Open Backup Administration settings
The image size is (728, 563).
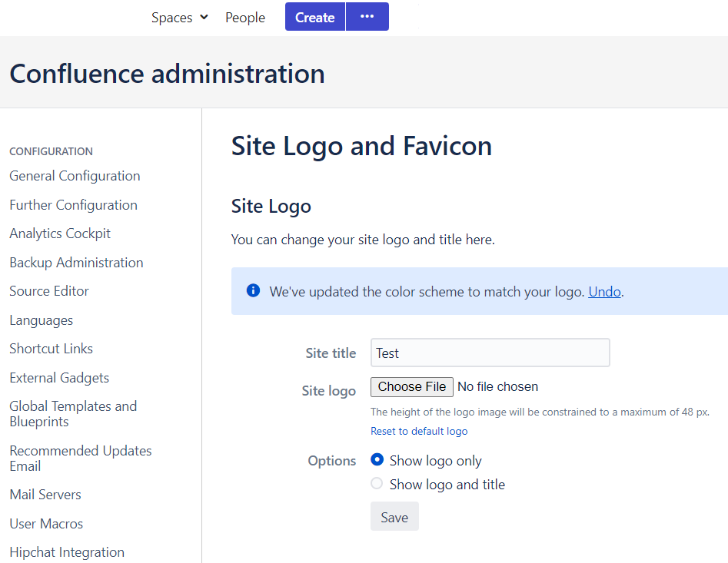tap(76, 263)
